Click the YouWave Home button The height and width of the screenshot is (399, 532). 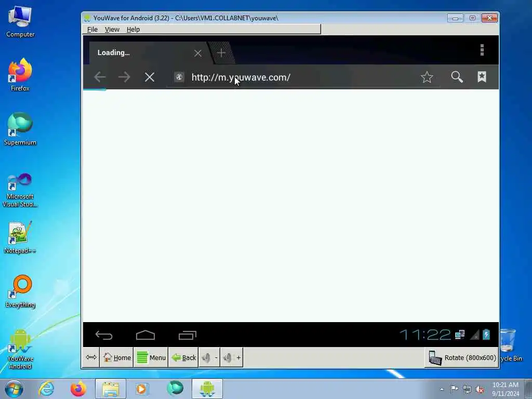click(x=117, y=357)
